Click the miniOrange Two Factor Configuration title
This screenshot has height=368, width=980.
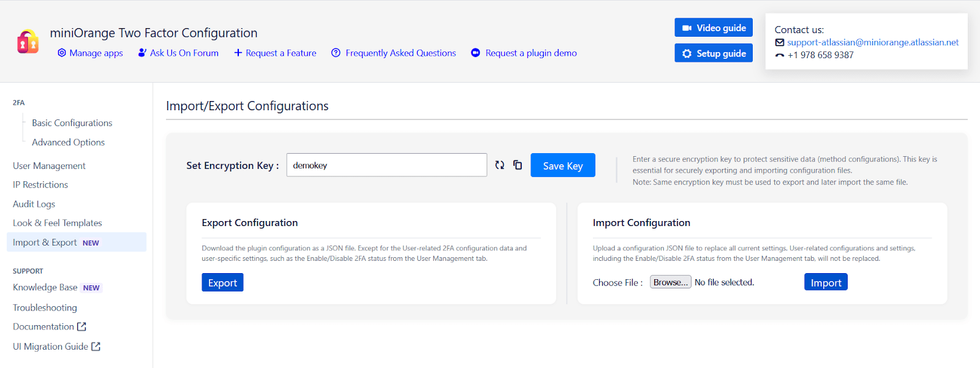pyautogui.click(x=154, y=32)
